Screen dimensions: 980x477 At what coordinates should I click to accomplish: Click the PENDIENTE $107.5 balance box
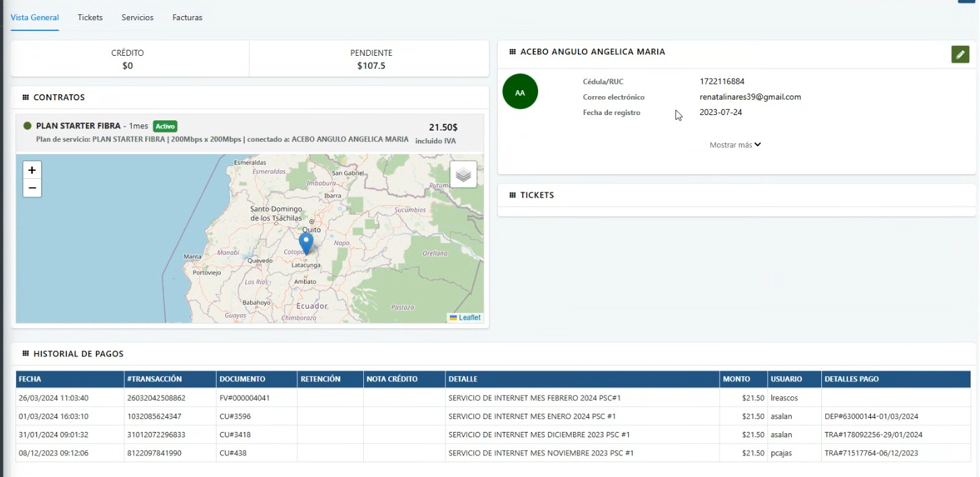(x=371, y=59)
